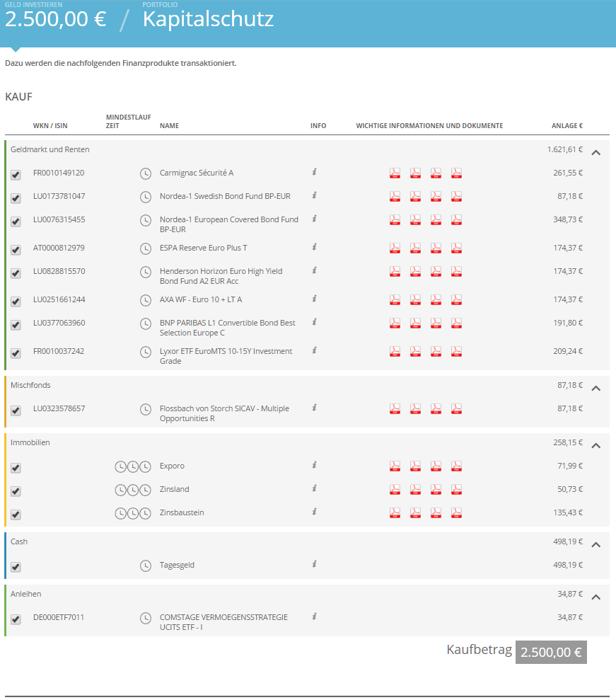Uncheck the FR0010149120 Carmignac Sécurité checkbox

tap(16, 175)
